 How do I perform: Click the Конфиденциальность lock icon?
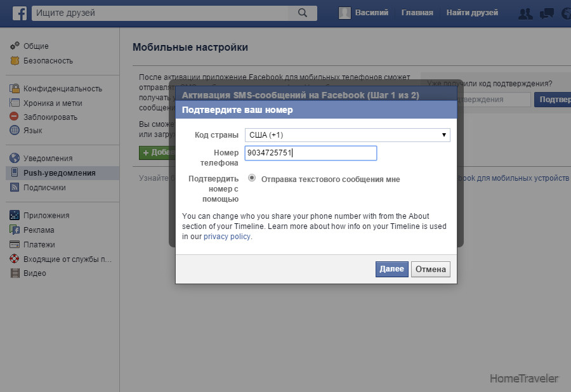tap(15, 88)
